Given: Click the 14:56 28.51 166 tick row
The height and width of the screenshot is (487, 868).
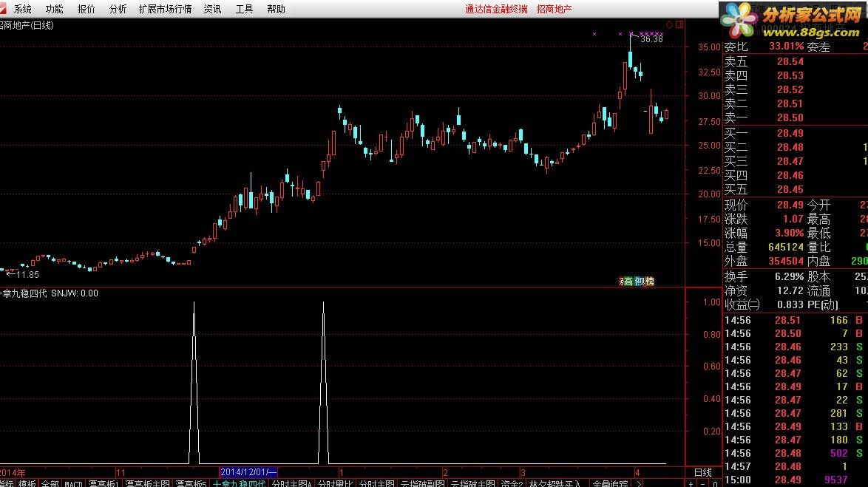Looking at the screenshot, I should (796, 320).
